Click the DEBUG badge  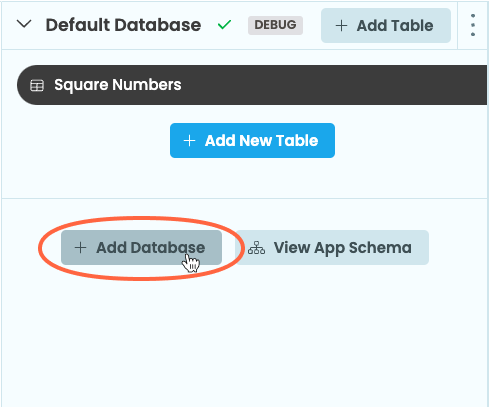tap(275, 25)
